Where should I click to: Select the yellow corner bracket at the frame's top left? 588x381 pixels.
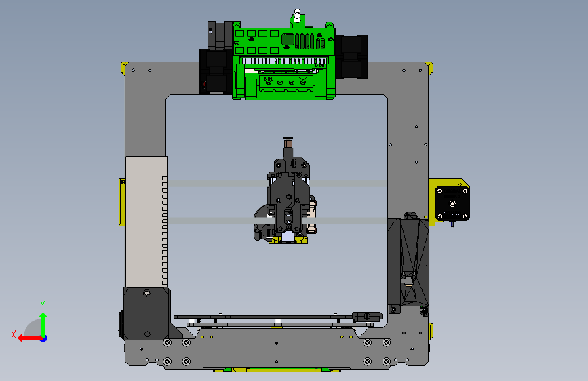(124, 68)
